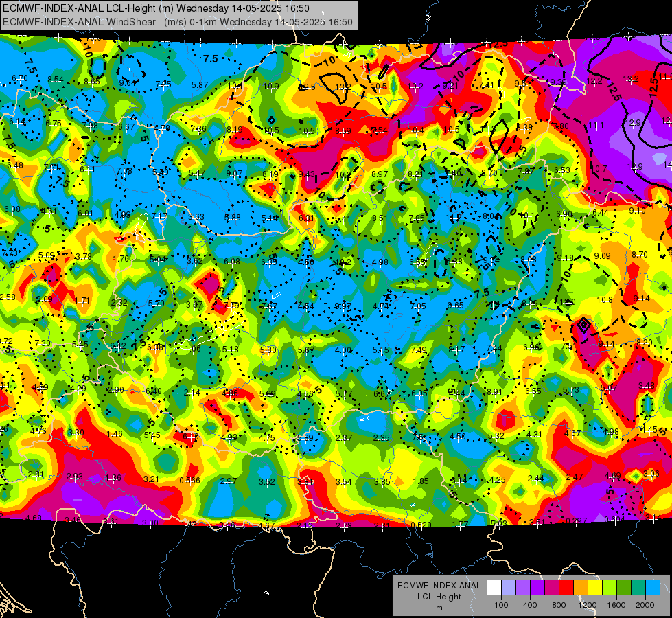Image resolution: width=672 pixels, height=618 pixels.
Task: Click the grid value 10.1
Action: [528, 215]
